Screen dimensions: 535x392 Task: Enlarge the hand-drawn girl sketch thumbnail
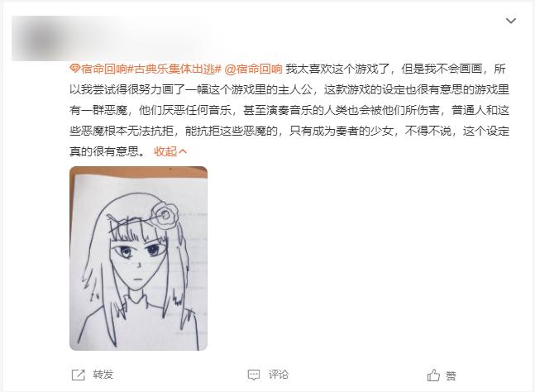(x=139, y=258)
